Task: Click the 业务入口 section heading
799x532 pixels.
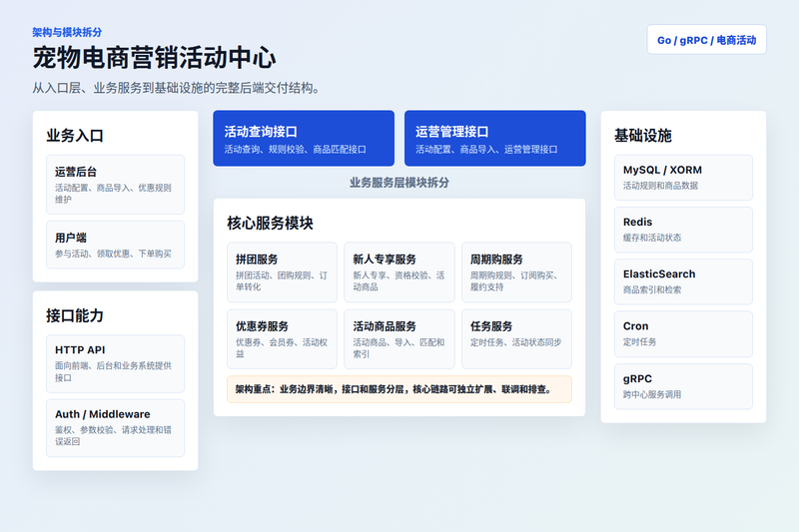Action: point(75,136)
